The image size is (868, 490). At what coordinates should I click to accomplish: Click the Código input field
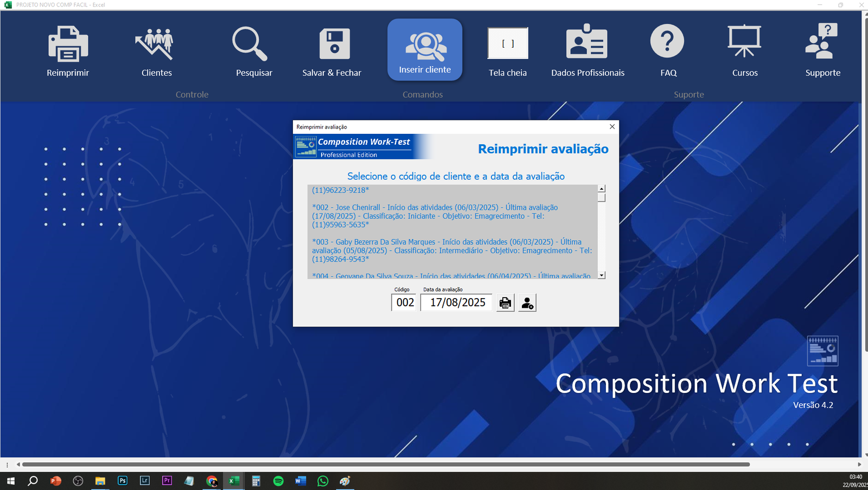click(x=405, y=302)
